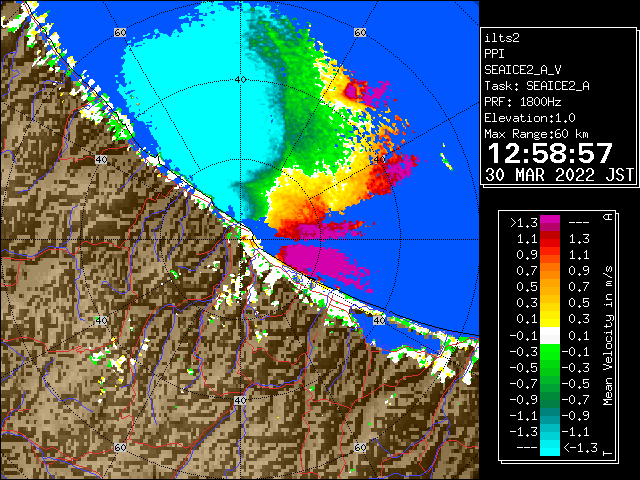The height and width of the screenshot is (480, 640).
Task: Click the "<-1.3" legend label
Action: coord(580,448)
